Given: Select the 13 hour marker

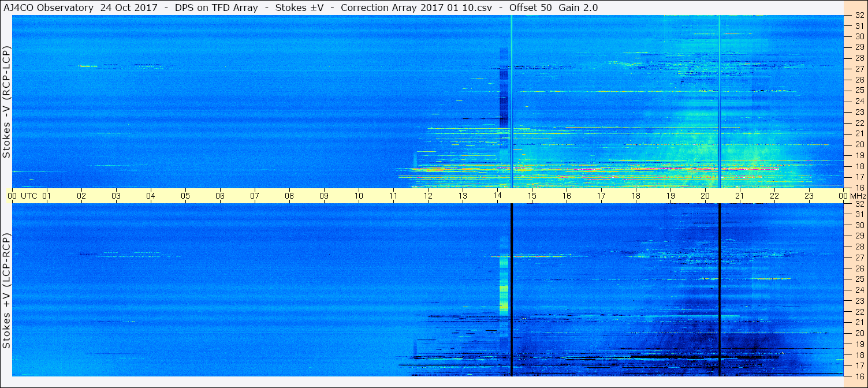Looking at the screenshot, I should [x=463, y=196].
